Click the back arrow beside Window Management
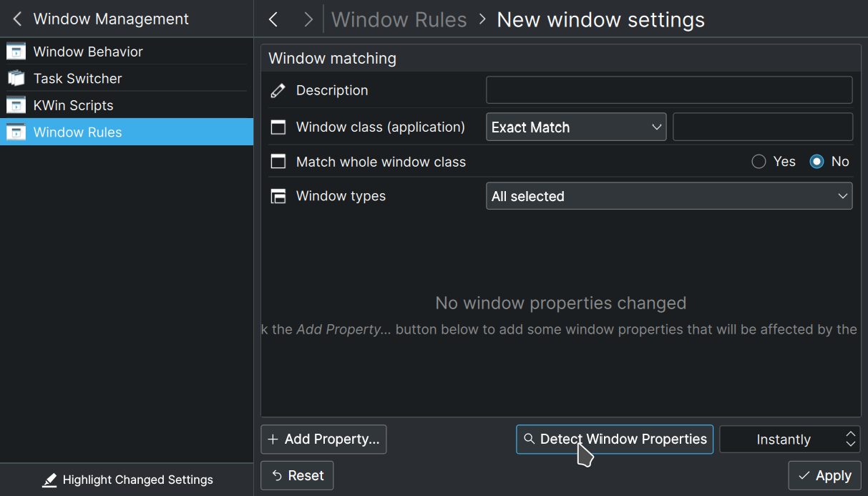Viewport: 868px width, 496px height. (17, 19)
